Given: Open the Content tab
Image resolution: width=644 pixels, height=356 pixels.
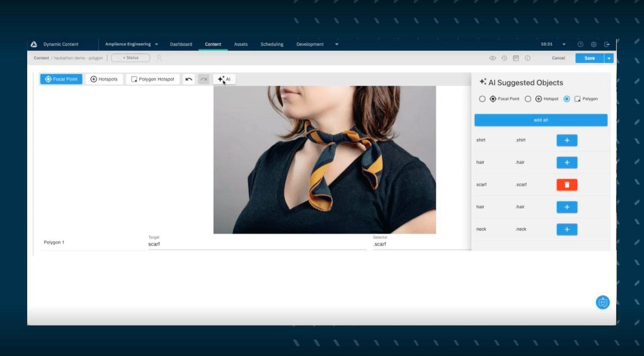Looking at the screenshot, I should point(213,44).
